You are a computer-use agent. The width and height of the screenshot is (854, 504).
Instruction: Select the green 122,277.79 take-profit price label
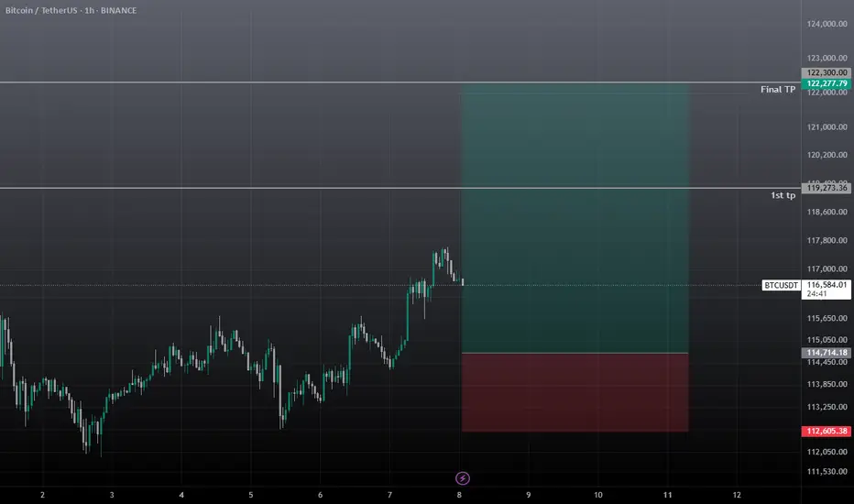pyautogui.click(x=827, y=83)
